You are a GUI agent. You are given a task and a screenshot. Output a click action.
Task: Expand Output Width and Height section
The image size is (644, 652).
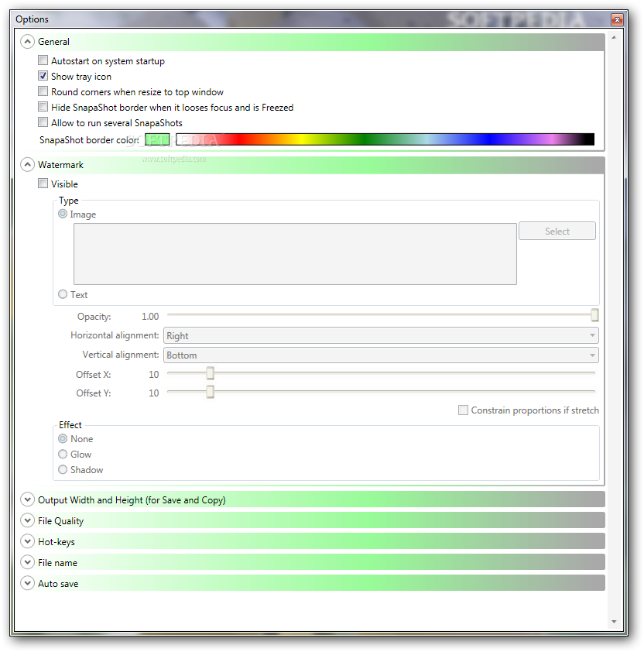point(27,499)
